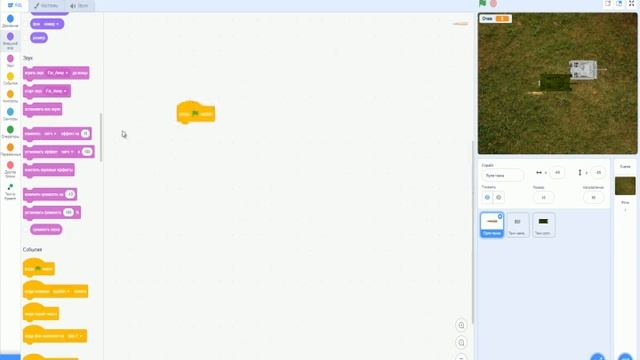Image resolution: width=640 pixels, height=360 pixels.
Task: Click the score variable monitor on stage
Action: tap(496, 19)
